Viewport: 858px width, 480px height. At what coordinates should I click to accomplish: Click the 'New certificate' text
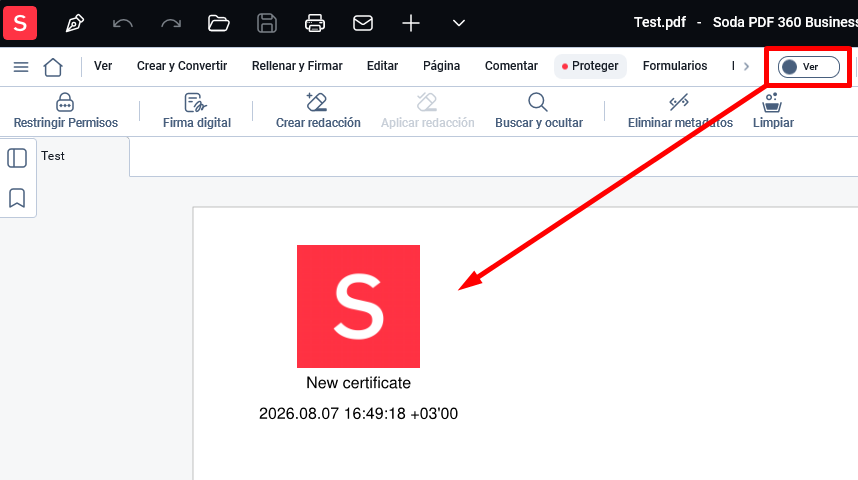pyautogui.click(x=358, y=383)
